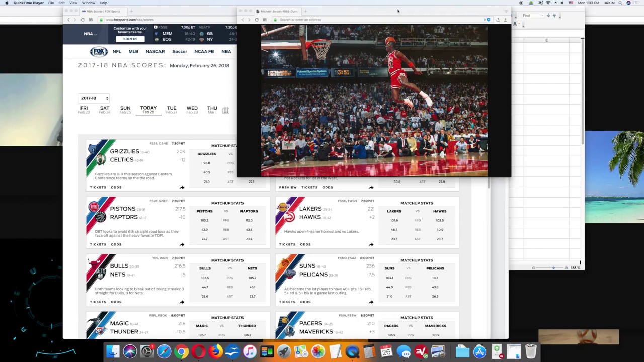Open Messages app in the dock
The image size is (644, 362).
404,351
